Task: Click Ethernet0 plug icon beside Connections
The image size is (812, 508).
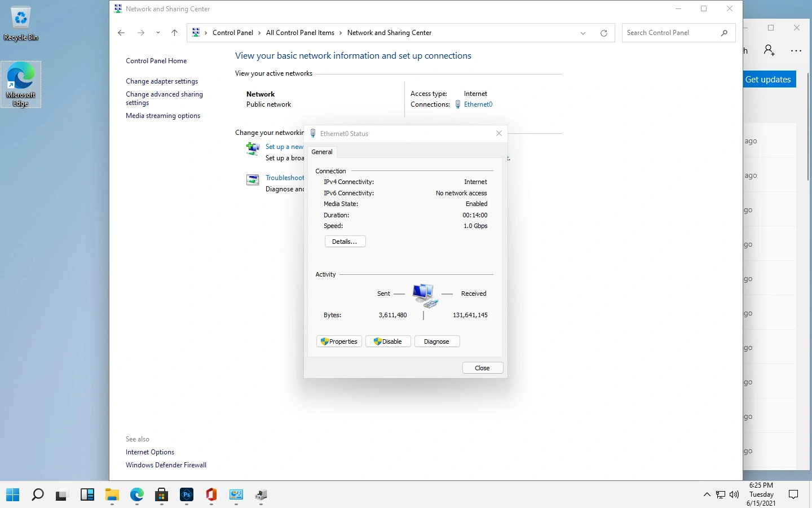Action: 458,104
